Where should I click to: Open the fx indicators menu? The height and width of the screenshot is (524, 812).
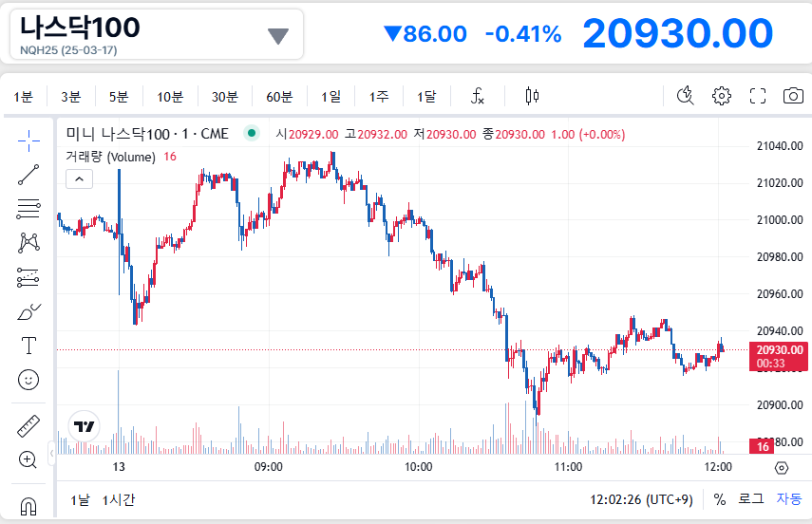[479, 96]
